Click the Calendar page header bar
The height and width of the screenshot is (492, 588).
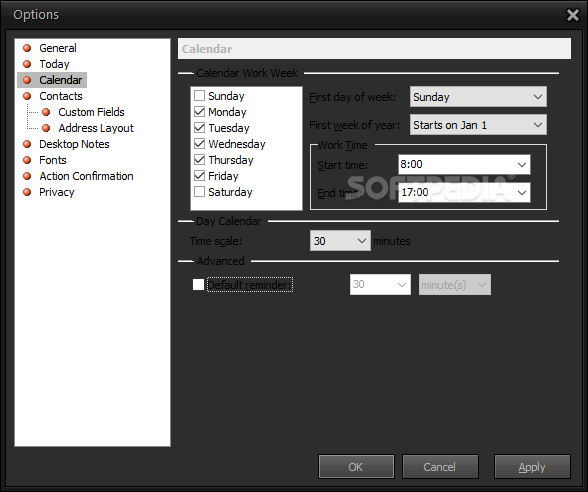(x=374, y=49)
